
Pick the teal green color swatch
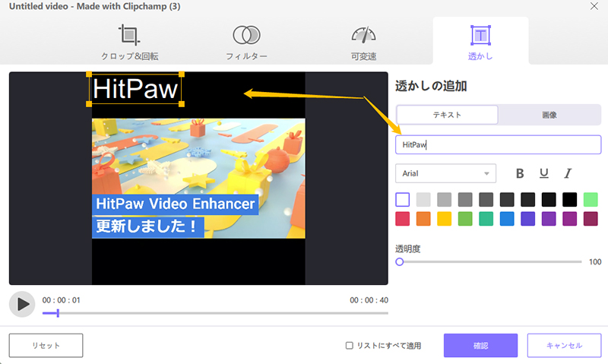coord(486,219)
